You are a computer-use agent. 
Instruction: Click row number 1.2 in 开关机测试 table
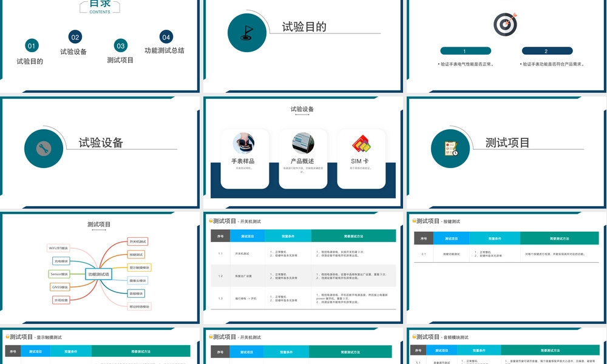pyautogui.click(x=220, y=276)
